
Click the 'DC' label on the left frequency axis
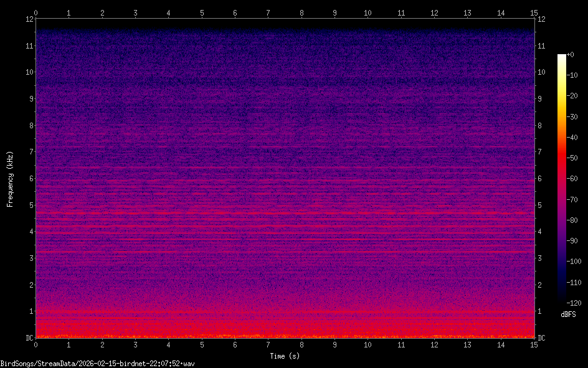click(x=29, y=338)
